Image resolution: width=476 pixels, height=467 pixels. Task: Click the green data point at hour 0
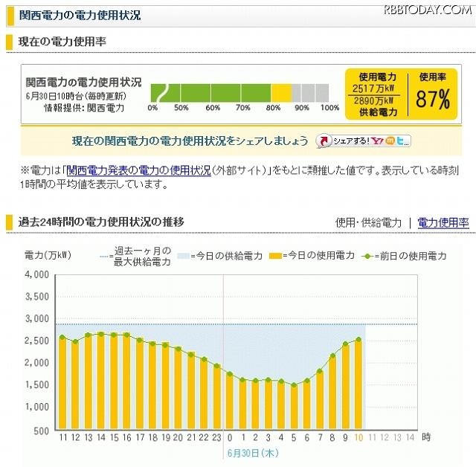point(230,374)
